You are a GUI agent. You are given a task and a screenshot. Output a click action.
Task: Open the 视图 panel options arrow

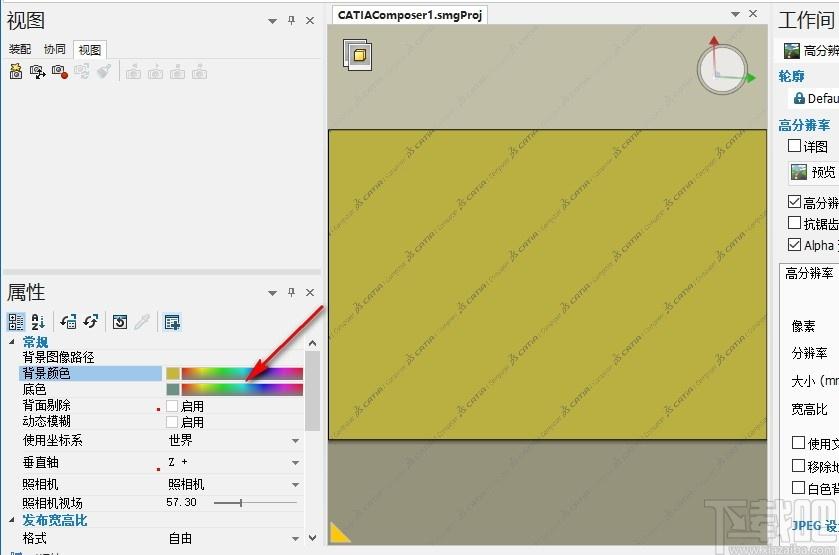(x=272, y=21)
